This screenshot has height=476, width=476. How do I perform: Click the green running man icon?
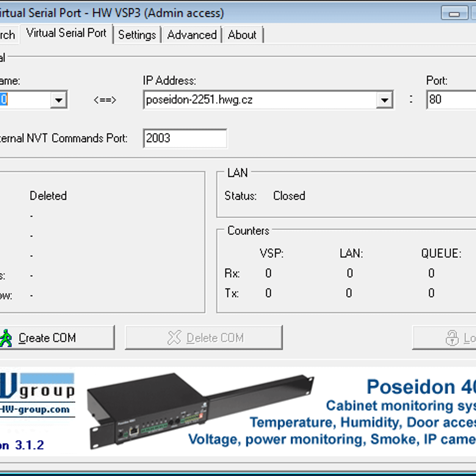tap(6, 338)
